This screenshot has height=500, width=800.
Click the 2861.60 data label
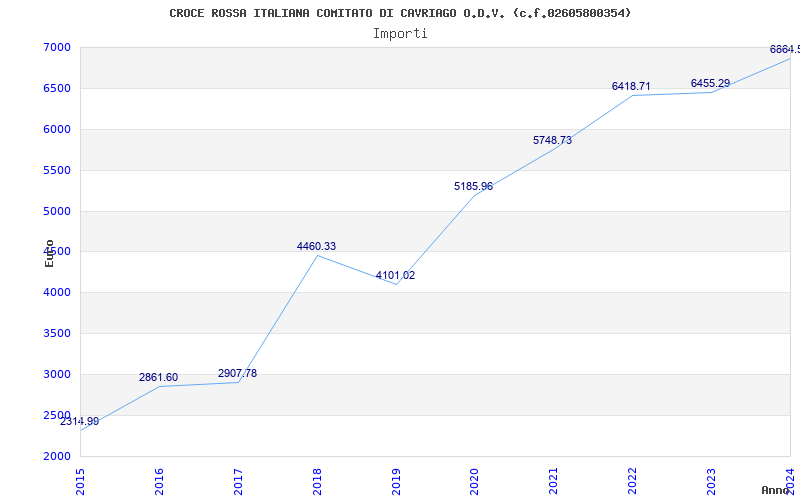coord(158,378)
